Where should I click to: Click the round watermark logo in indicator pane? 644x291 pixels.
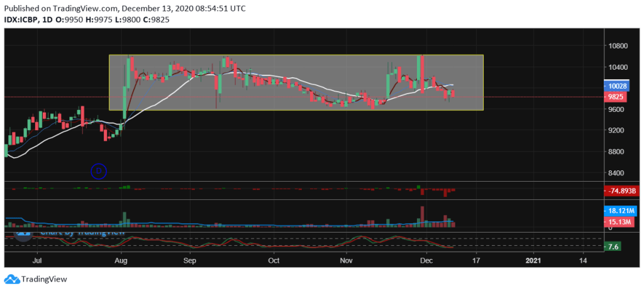tap(23, 233)
